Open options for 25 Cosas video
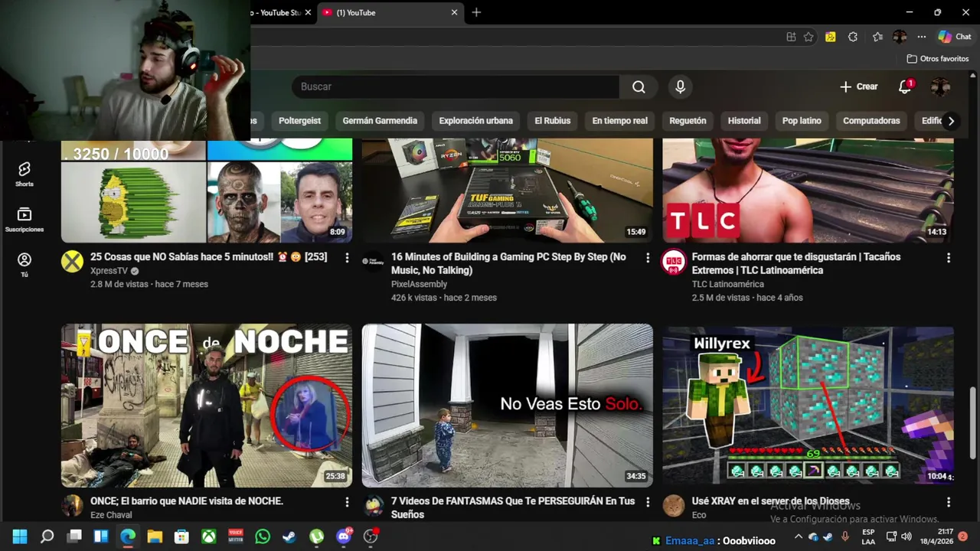The height and width of the screenshot is (551, 980). tap(347, 258)
